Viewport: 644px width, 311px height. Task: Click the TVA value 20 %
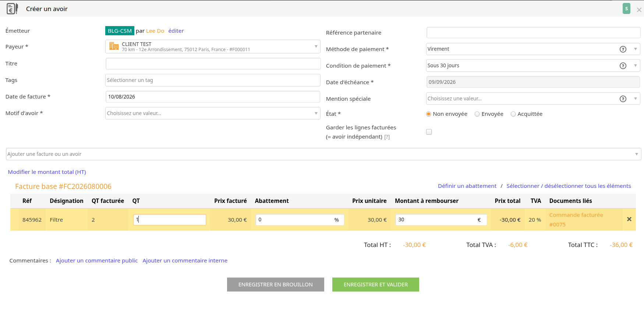(x=535, y=220)
